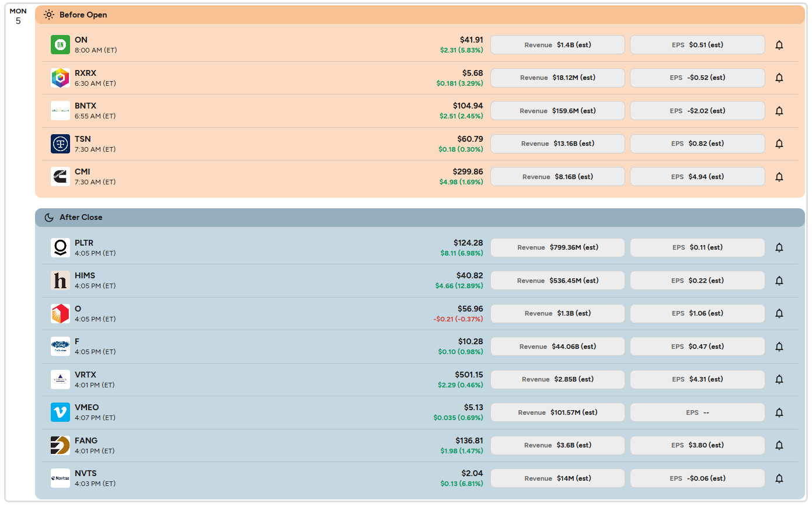Click the CMI price $299.86

468,172
